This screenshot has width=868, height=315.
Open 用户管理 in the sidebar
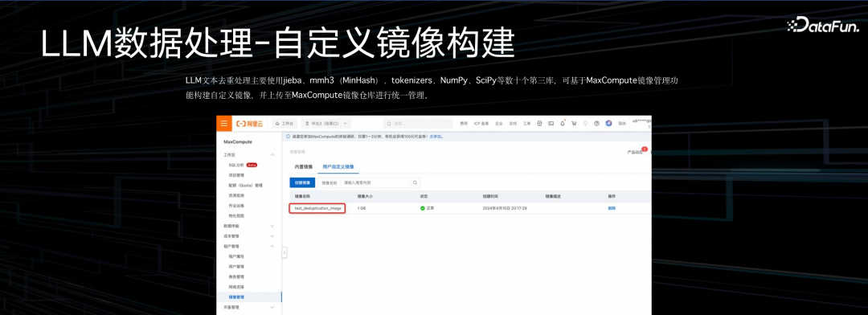pyautogui.click(x=235, y=266)
